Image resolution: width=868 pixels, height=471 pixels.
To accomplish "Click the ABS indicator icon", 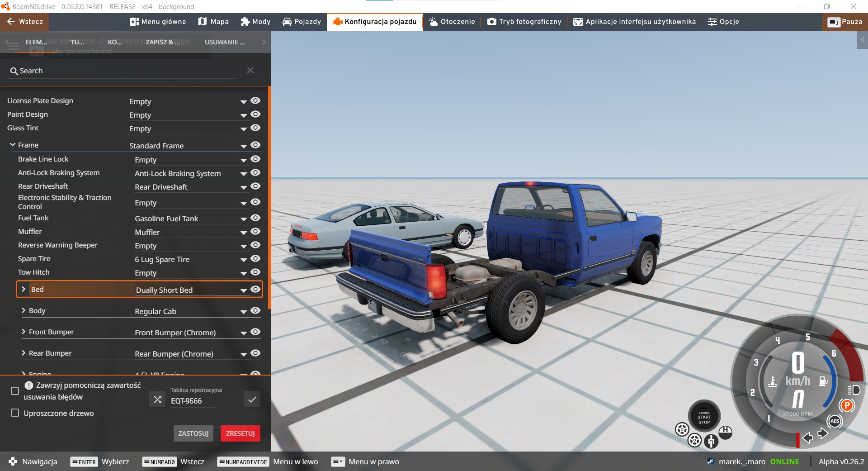I will coord(835,421).
